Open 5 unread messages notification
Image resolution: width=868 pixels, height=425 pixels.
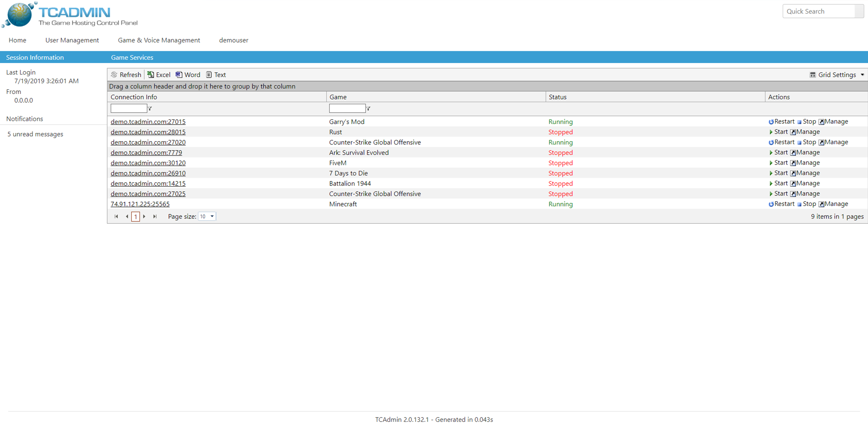coord(35,134)
